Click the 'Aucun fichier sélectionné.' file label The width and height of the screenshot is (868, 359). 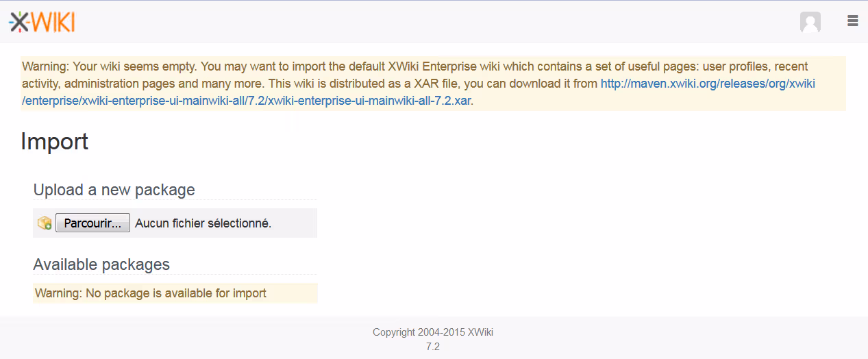203,223
